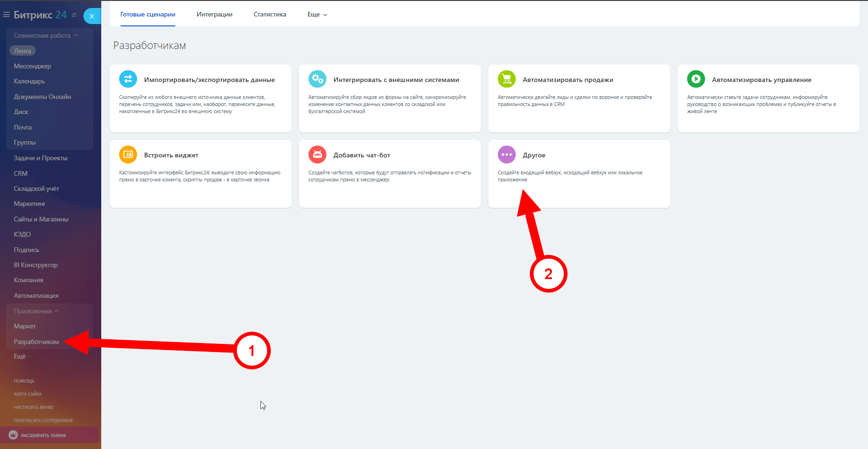Click the red chat-bot robot icon
Viewport: 868px width, 449px height.
pos(317,155)
